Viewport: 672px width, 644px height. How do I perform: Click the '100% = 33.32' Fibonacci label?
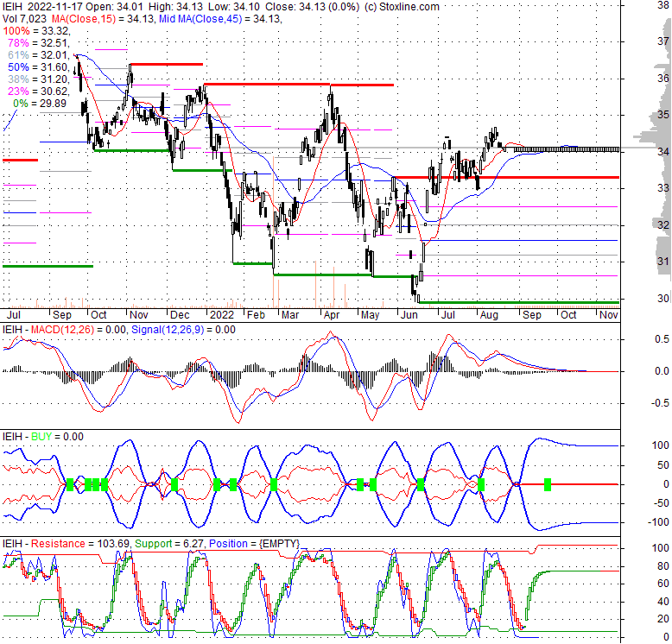pos(35,31)
